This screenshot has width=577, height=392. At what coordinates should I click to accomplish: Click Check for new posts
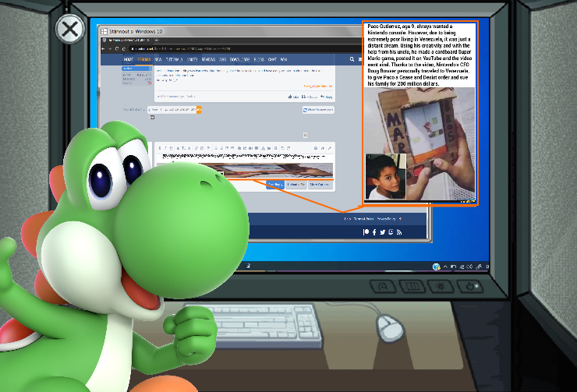[x=318, y=110]
